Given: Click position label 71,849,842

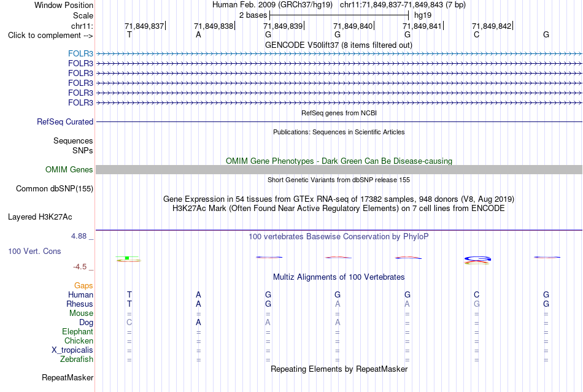Looking at the screenshot, I should [x=492, y=26].
